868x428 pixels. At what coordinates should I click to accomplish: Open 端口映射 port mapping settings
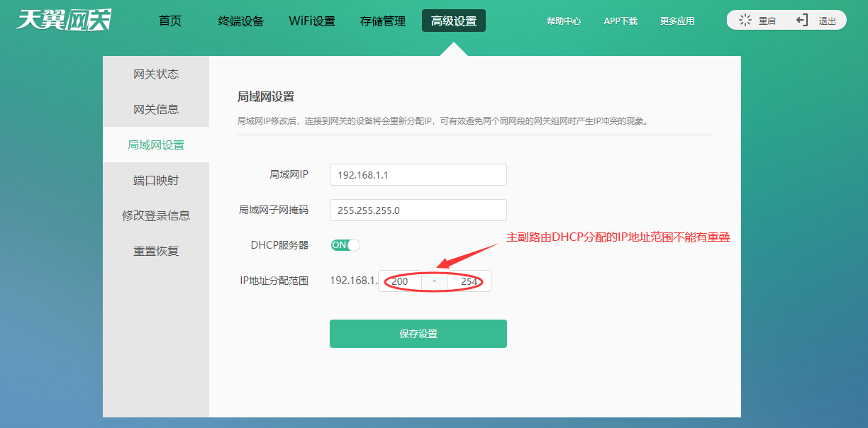(x=155, y=179)
